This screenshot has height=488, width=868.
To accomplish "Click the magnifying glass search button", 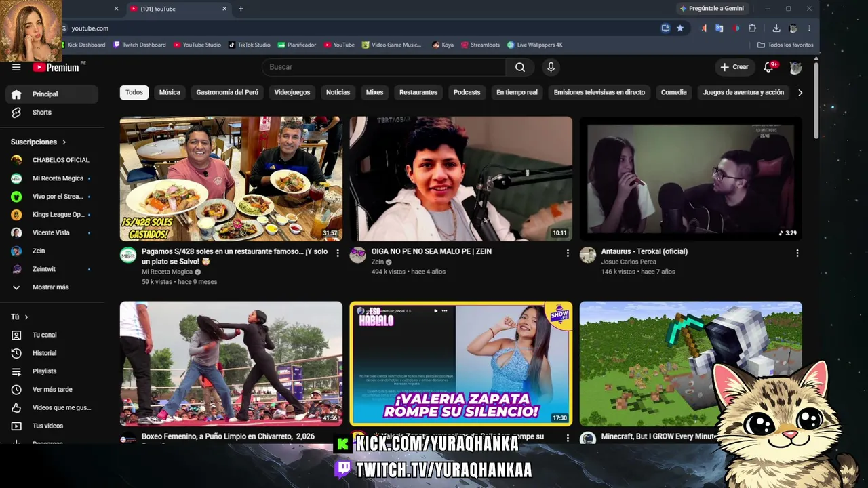I will pyautogui.click(x=520, y=67).
